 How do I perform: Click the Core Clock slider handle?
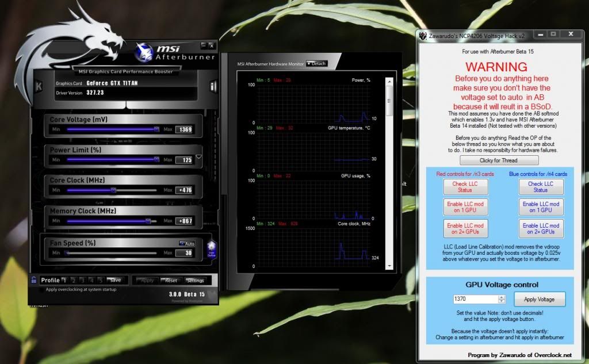click(x=113, y=190)
